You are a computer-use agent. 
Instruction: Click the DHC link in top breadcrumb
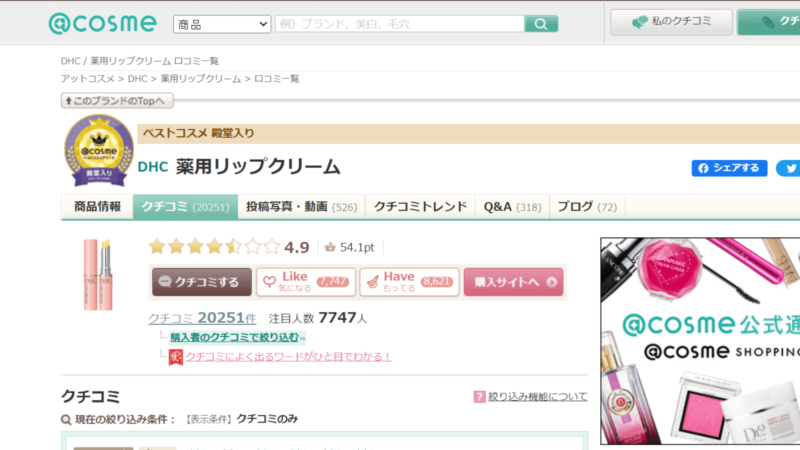tap(70, 61)
